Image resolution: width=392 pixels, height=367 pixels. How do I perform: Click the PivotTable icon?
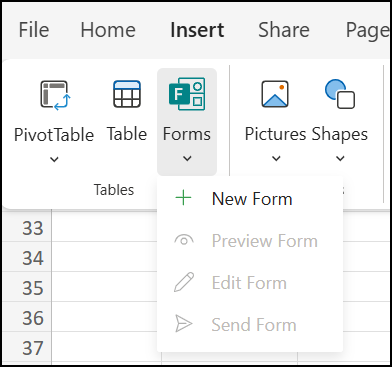tap(55, 95)
